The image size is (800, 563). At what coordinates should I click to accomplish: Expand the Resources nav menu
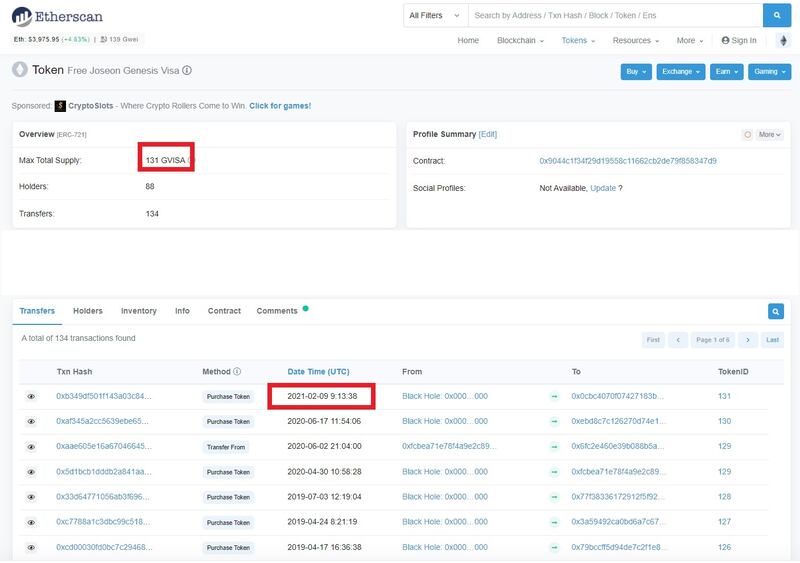click(x=636, y=40)
